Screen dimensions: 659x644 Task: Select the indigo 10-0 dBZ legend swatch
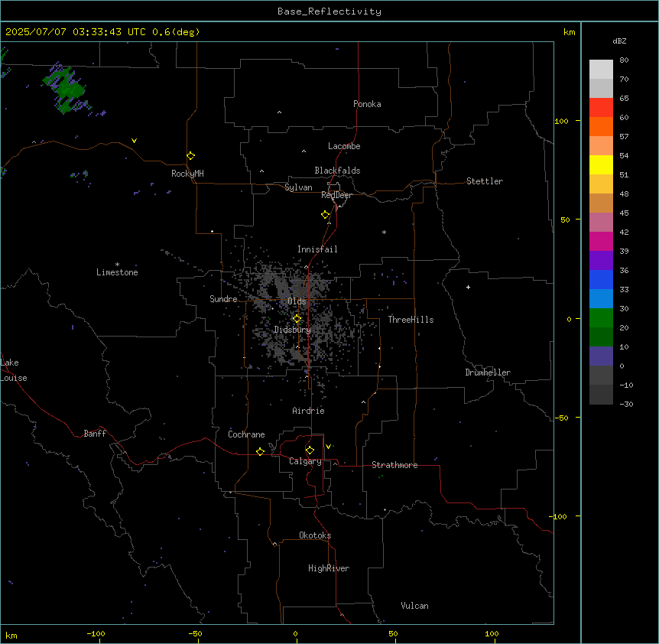tap(601, 356)
